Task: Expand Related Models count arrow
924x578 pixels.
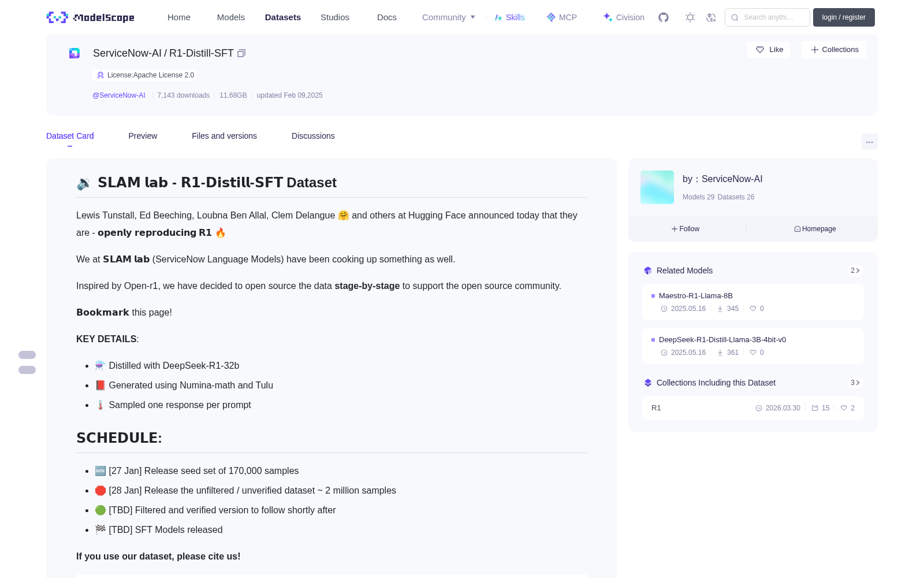Action: tap(855, 271)
